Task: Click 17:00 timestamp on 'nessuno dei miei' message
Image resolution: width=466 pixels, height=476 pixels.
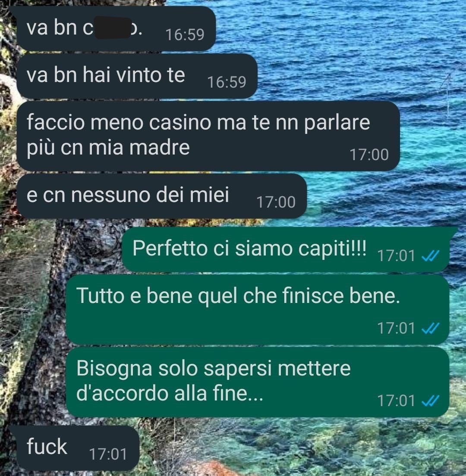Action: click(x=276, y=202)
